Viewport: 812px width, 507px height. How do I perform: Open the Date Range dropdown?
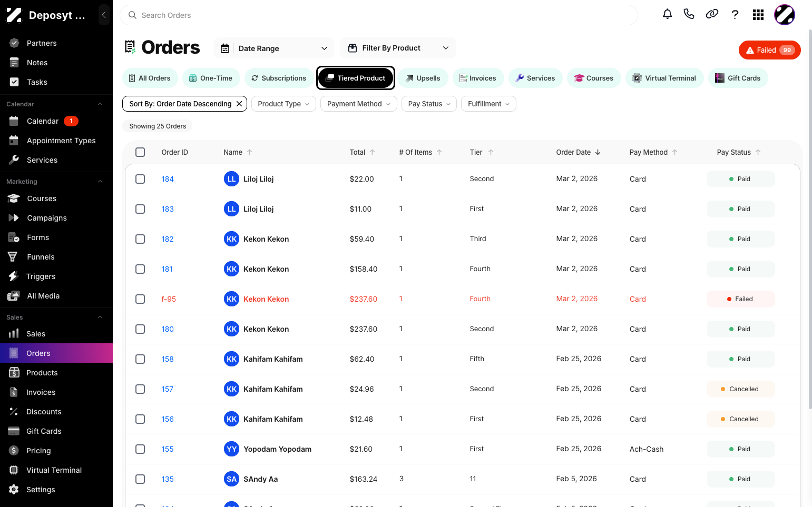coord(274,48)
